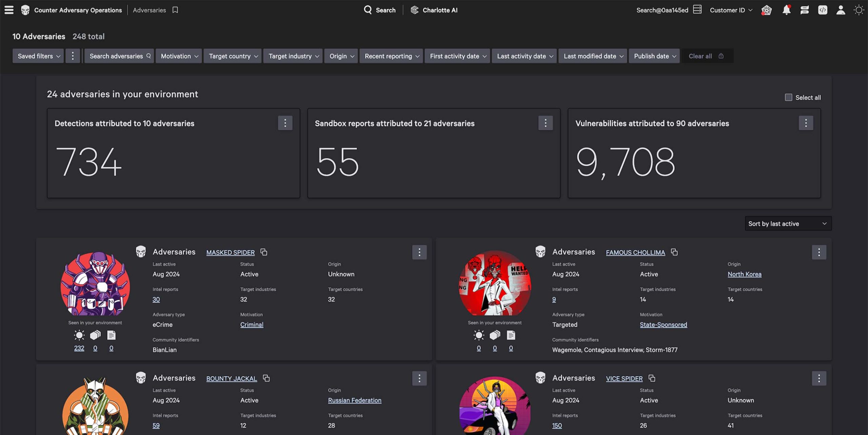Expand the Motivation filter dropdown
The height and width of the screenshot is (435, 868).
[x=179, y=56]
